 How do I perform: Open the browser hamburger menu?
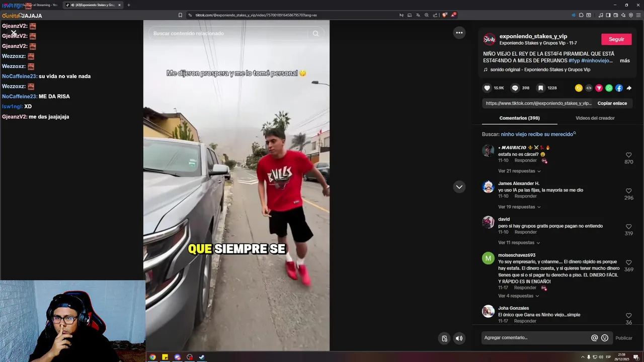pyautogui.click(x=638, y=15)
